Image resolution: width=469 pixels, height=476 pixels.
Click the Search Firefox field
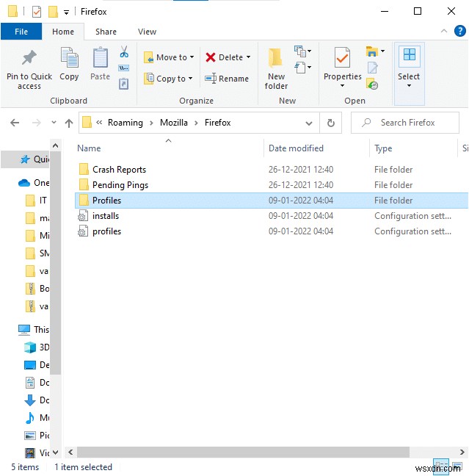coord(405,123)
